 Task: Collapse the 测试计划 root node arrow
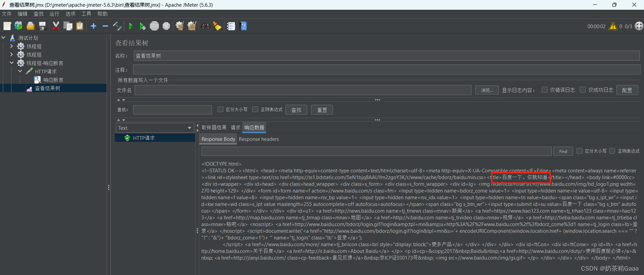pos(3,38)
